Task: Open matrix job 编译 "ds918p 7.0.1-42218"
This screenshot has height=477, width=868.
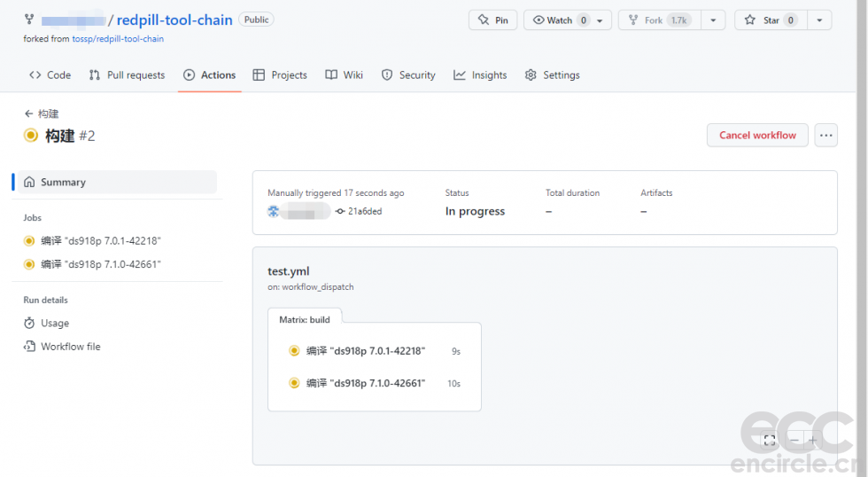Action: (374, 351)
